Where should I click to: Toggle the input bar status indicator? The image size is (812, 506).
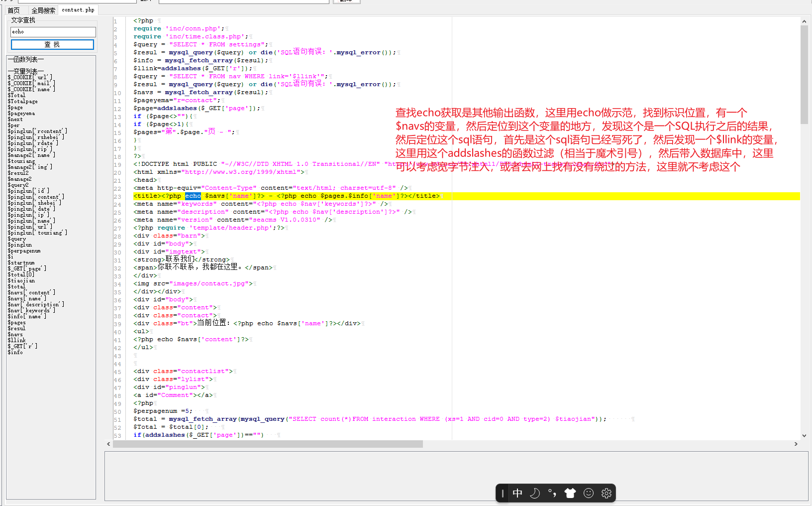[x=503, y=493]
